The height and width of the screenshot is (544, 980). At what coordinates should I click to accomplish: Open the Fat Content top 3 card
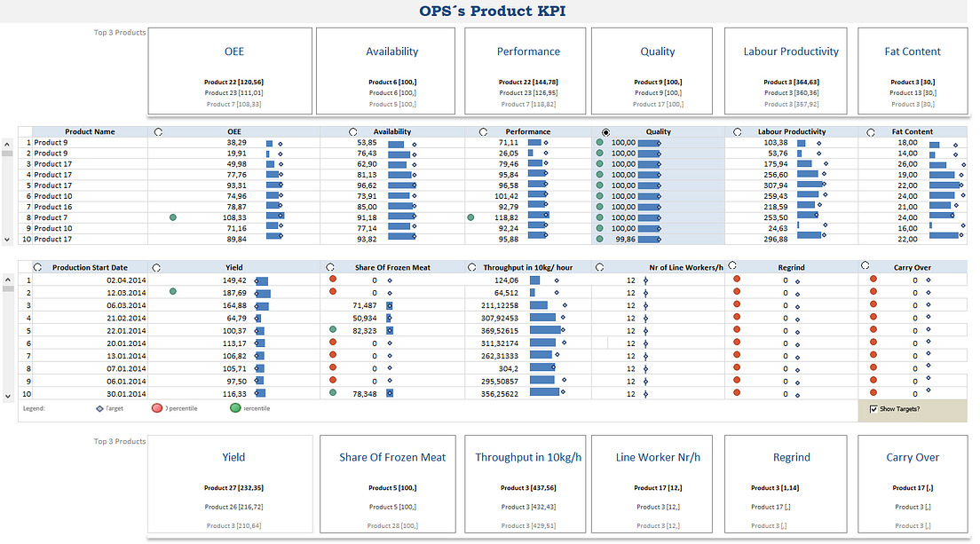click(913, 71)
